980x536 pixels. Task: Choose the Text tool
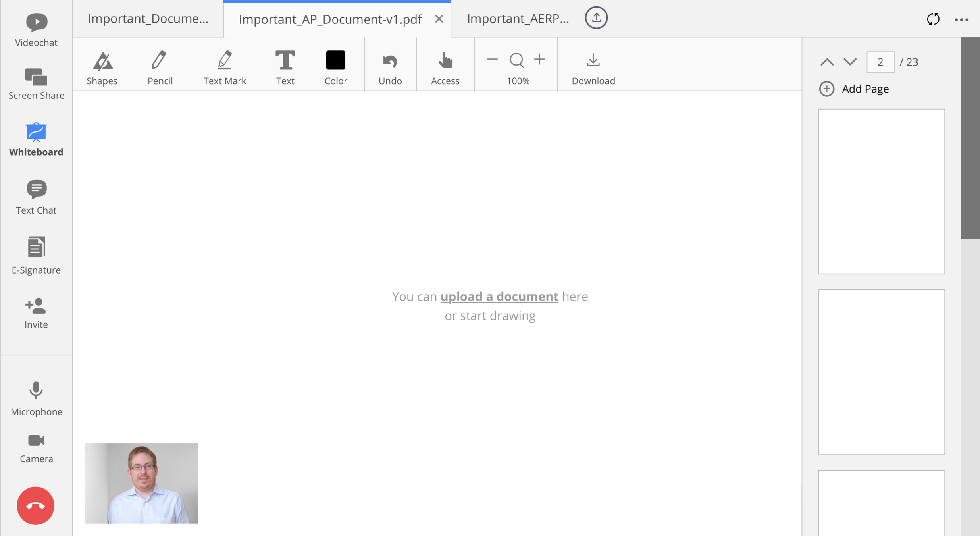[x=285, y=68]
